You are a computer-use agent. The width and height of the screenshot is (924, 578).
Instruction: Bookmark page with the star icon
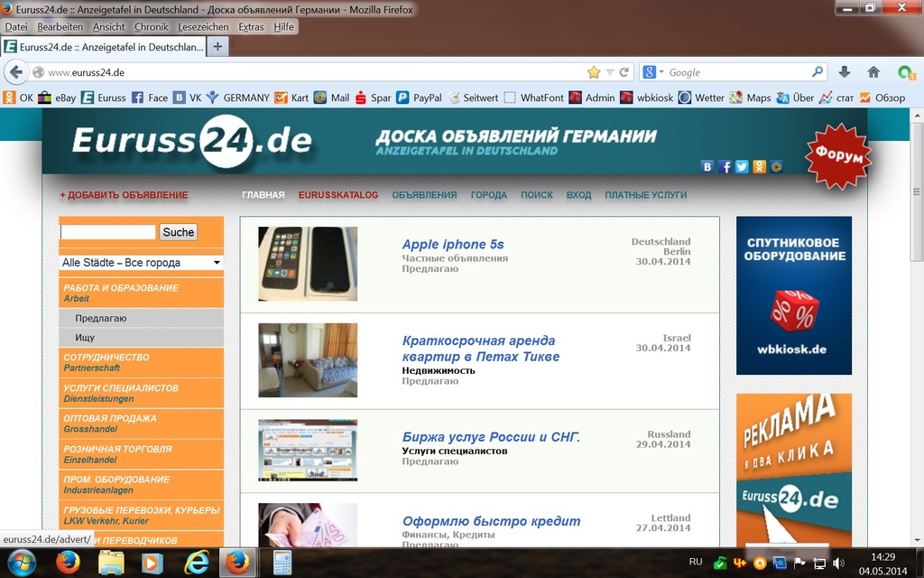pyautogui.click(x=594, y=72)
